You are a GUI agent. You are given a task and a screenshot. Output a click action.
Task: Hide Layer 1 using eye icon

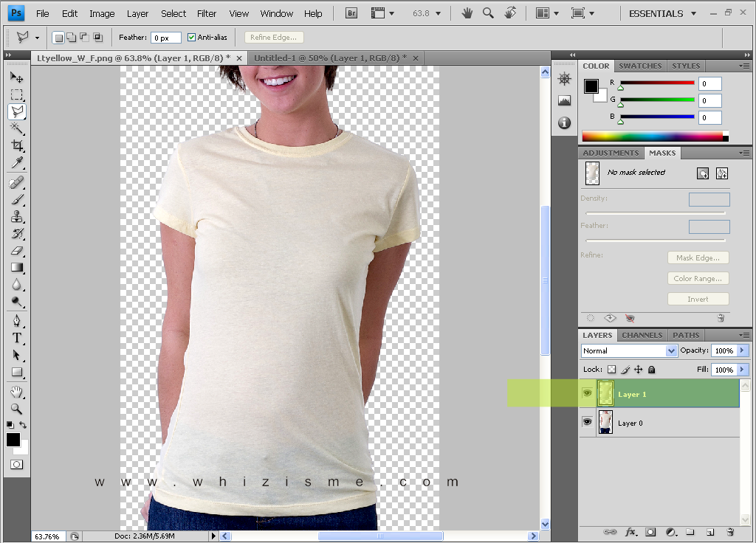pyautogui.click(x=588, y=393)
